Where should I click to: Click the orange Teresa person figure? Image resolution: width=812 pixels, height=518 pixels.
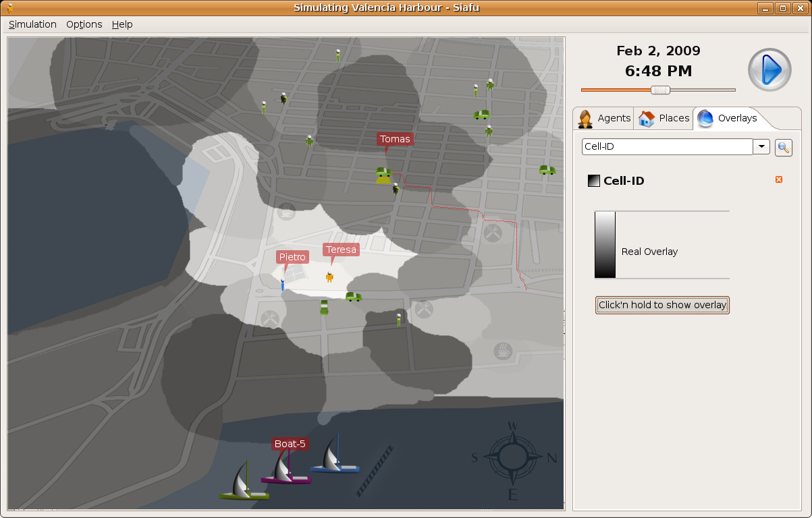[329, 277]
